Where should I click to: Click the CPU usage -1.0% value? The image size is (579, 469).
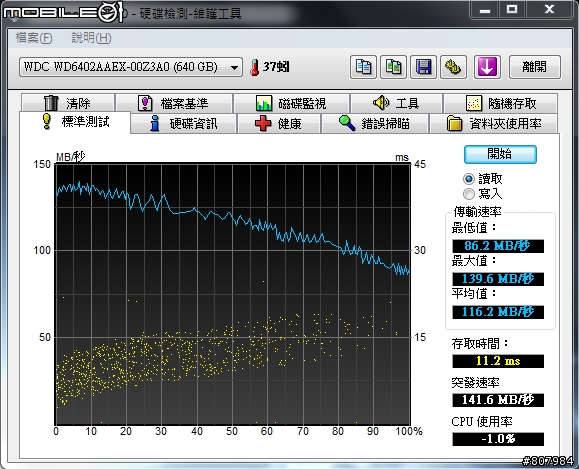[x=498, y=439]
